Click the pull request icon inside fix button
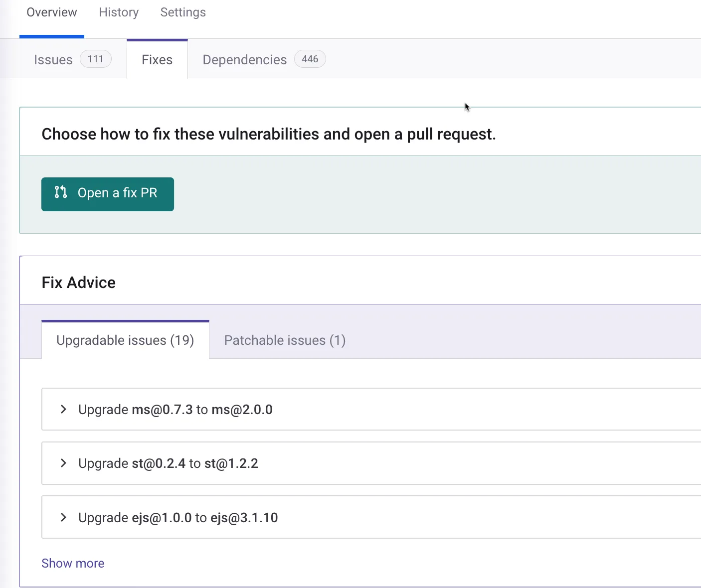The width and height of the screenshot is (701, 588). click(x=60, y=193)
